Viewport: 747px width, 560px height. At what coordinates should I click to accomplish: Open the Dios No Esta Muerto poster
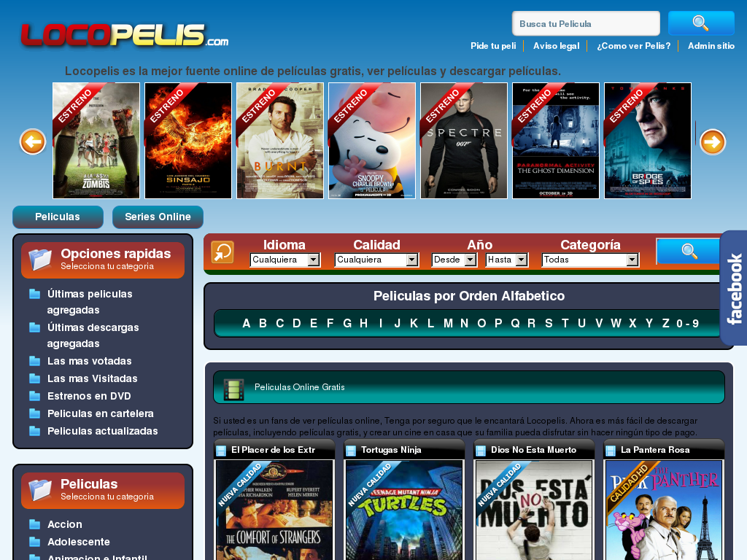tap(534, 510)
